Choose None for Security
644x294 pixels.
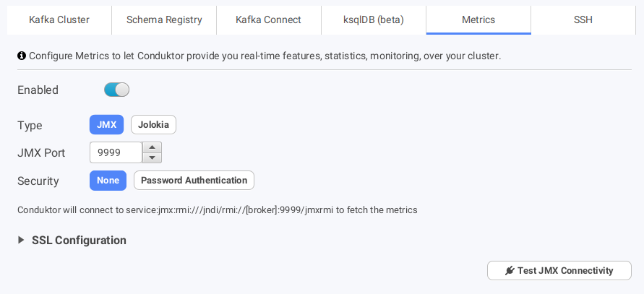108,181
